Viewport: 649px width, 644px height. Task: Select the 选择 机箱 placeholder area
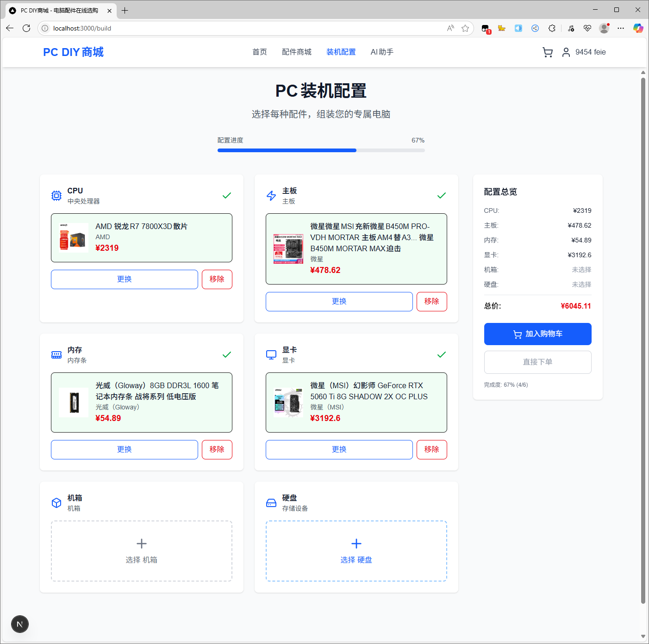click(142, 551)
